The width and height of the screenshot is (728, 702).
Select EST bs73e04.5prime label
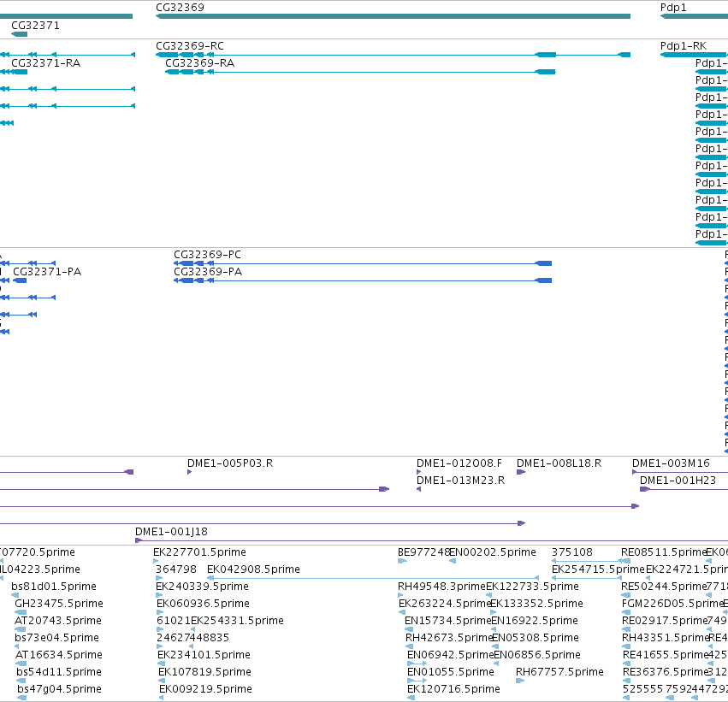pyautogui.click(x=56, y=638)
